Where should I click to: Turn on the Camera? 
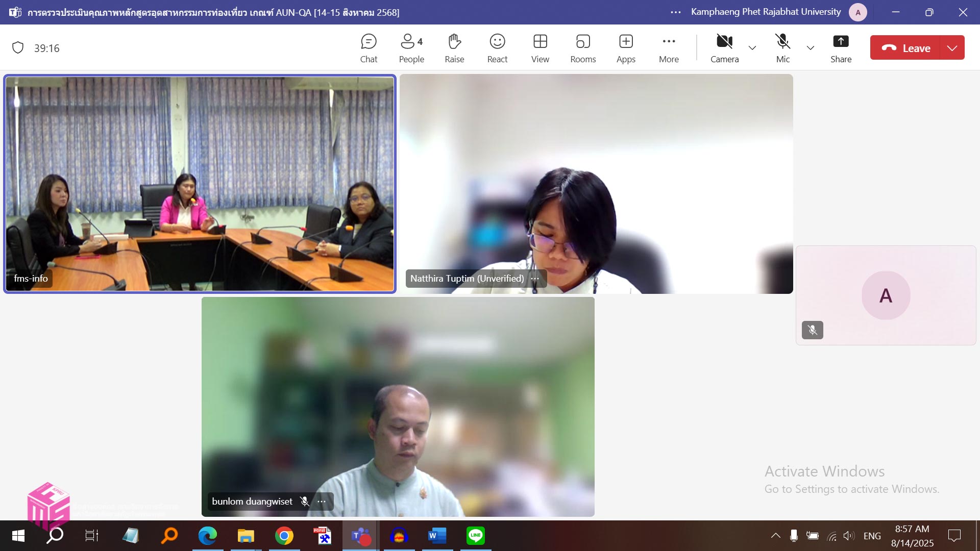click(x=724, y=48)
